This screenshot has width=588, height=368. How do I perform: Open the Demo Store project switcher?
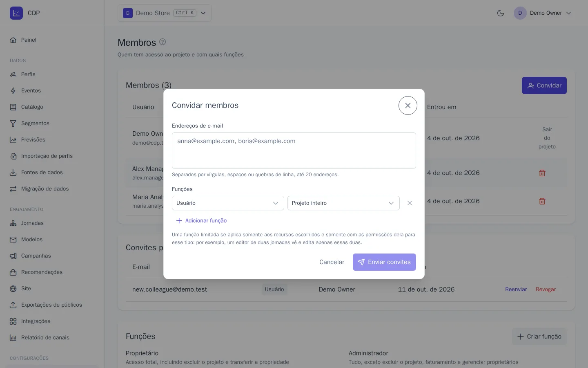tap(165, 13)
